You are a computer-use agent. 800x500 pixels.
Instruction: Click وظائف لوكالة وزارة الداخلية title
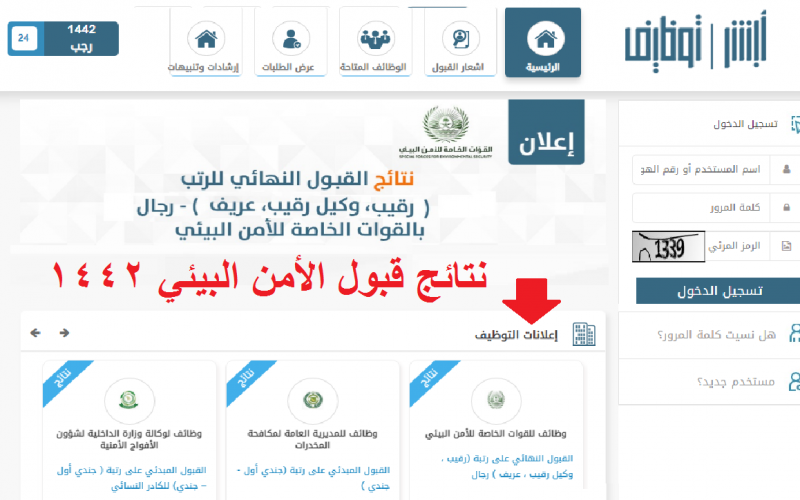(x=129, y=439)
